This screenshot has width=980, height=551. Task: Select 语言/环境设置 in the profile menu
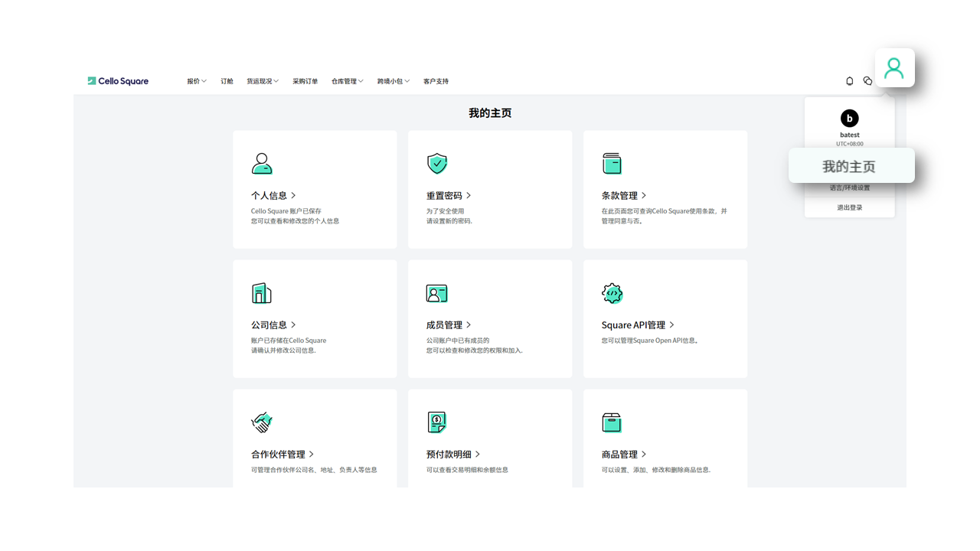point(849,187)
